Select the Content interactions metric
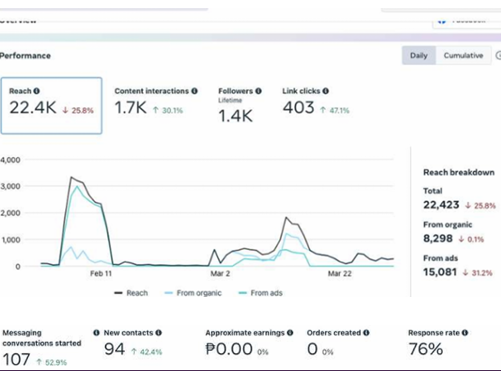The width and height of the screenshot is (503, 371). click(156, 102)
